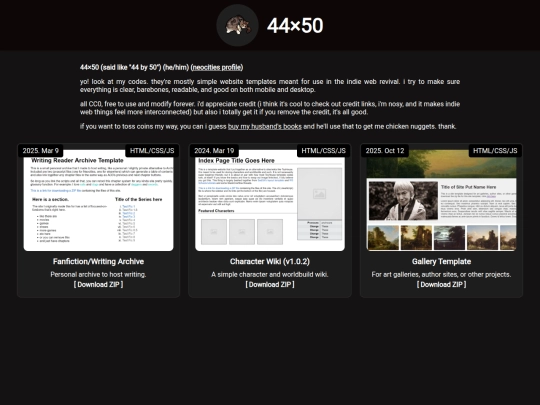This screenshot has width=540, height=405.
Task: Click the 2024. Mar 19 date badge
Action: pos(214,150)
